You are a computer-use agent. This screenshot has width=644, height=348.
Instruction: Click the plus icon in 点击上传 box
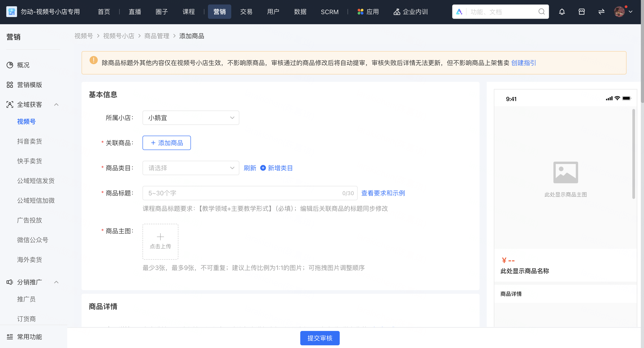(x=160, y=237)
